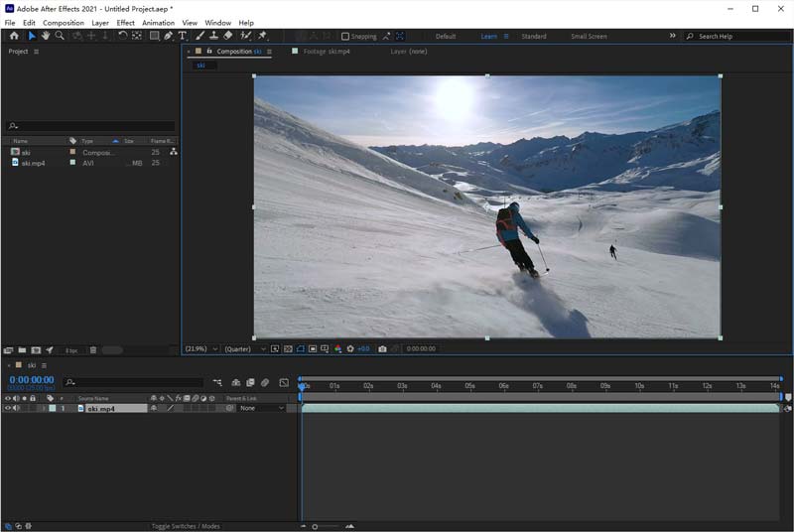Select the Rotation tool
The height and width of the screenshot is (532, 794).
pyautogui.click(x=122, y=36)
